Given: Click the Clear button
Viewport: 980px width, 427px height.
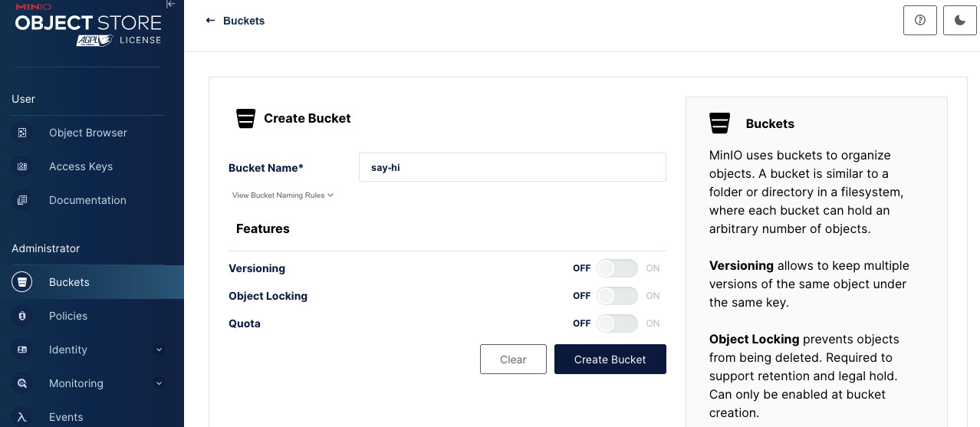Looking at the screenshot, I should [x=513, y=360].
